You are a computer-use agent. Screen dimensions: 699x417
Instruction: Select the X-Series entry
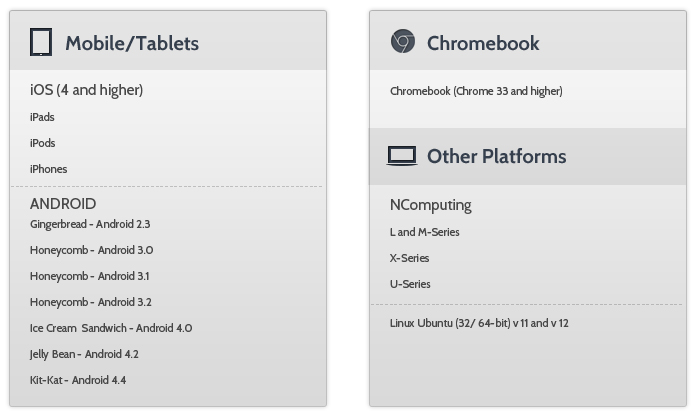coord(409,258)
